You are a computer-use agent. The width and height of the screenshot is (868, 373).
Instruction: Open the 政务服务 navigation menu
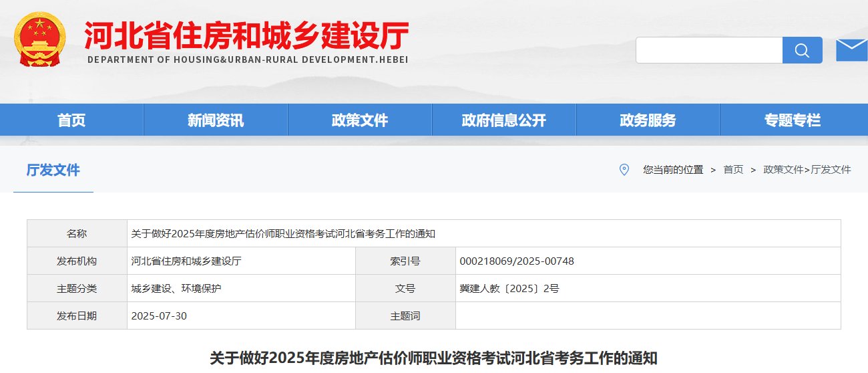pos(648,120)
